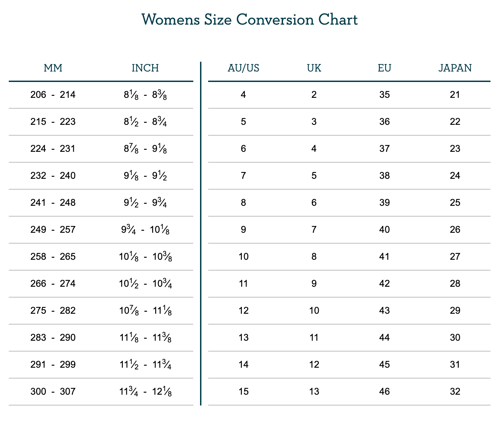The height and width of the screenshot is (421, 504).
Task: Click the EU size 44 cell
Action: click(x=384, y=338)
